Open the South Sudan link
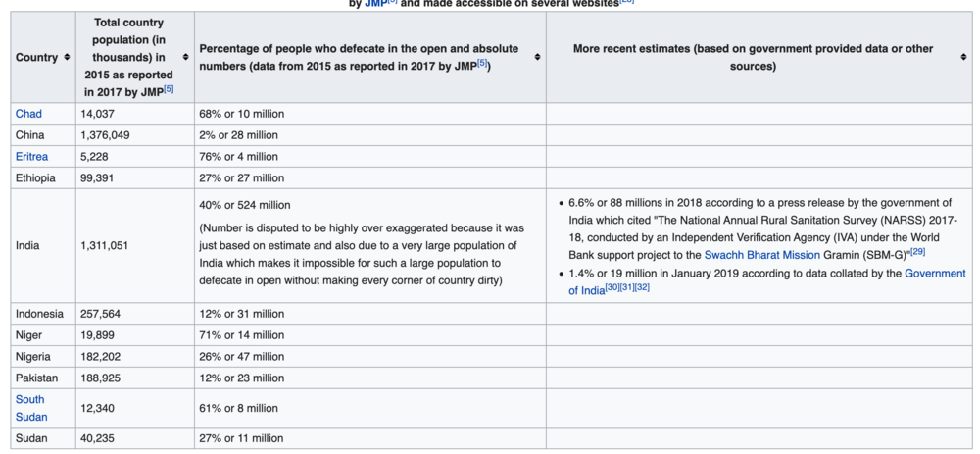Screen dimensions: 980x454 click(x=31, y=408)
